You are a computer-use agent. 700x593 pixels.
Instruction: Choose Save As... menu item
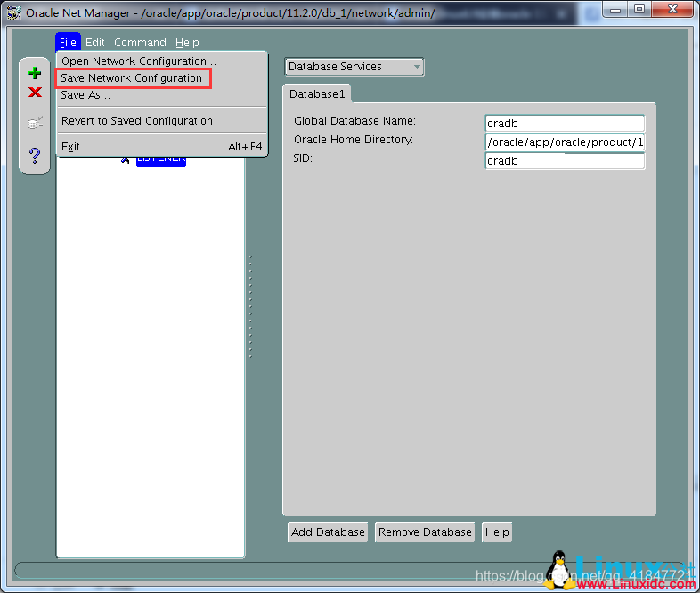[x=161, y=95]
